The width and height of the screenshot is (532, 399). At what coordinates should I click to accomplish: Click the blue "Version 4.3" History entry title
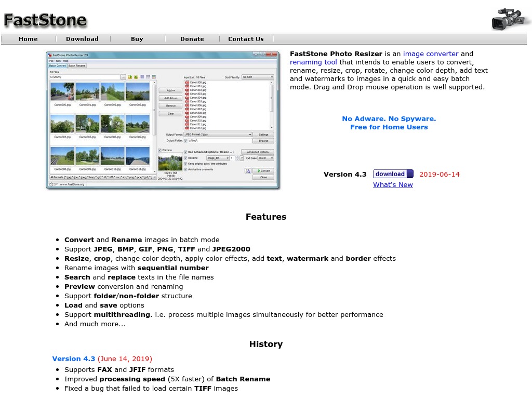point(74,358)
